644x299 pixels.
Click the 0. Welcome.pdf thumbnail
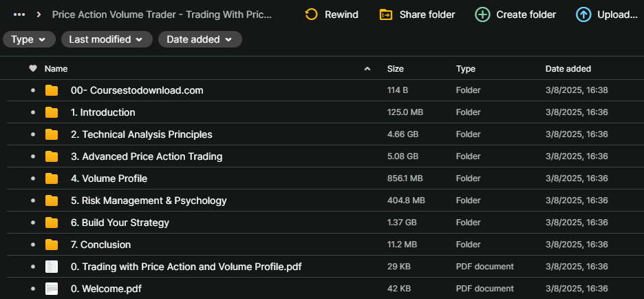click(52, 289)
